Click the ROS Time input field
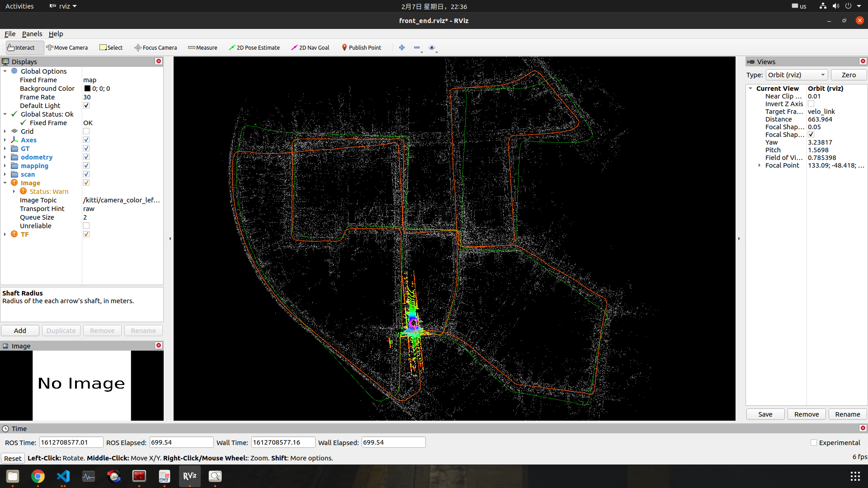868x488 pixels. pos(71,442)
